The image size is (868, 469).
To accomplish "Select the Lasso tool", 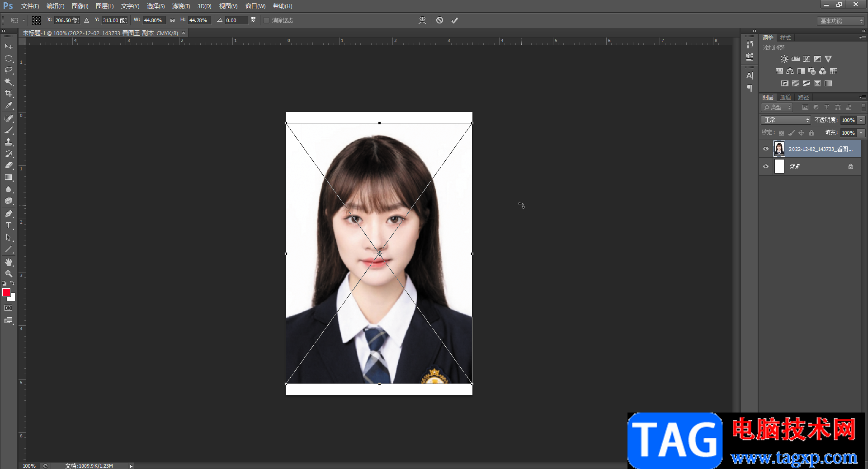I will click(x=9, y=70).
